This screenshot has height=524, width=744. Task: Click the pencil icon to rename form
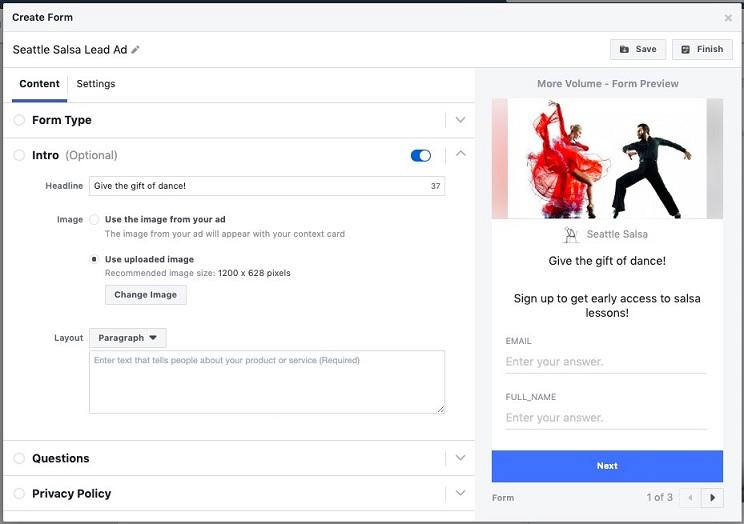tap(136, 50)
